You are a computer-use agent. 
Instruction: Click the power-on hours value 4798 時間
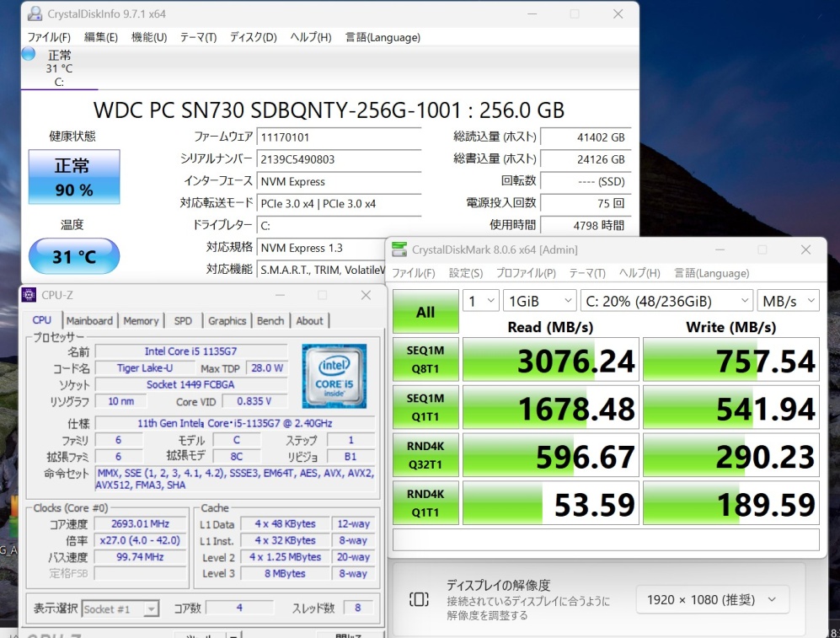tap(586, 226)
